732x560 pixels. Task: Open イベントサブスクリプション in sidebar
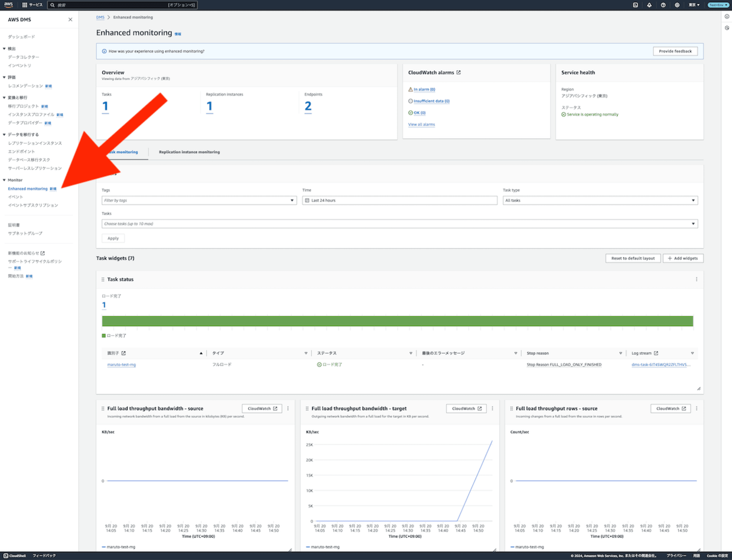[x=33, y=205]
